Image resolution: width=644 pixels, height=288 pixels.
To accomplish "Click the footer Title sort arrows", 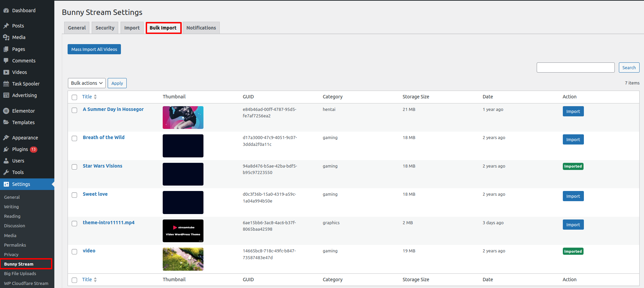I will click(95, 280).
